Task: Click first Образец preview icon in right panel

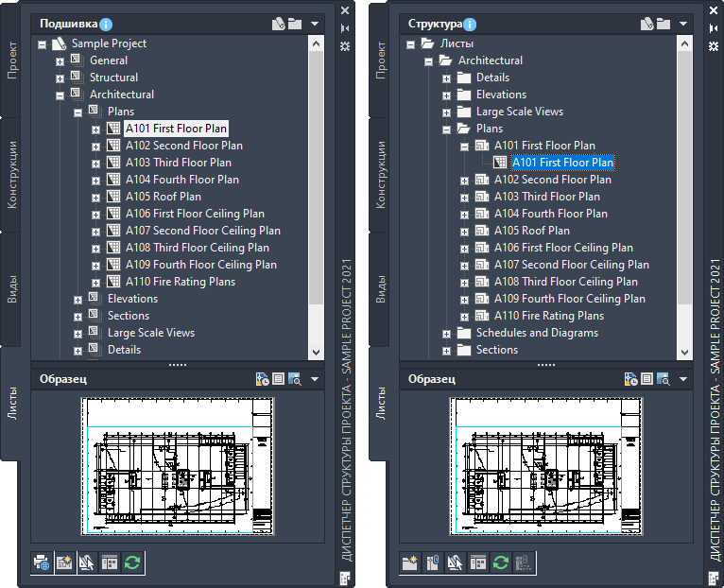Action: [631, 379]
